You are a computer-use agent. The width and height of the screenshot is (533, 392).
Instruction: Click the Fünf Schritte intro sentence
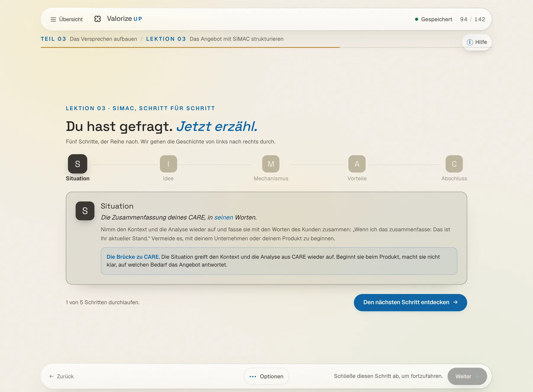(171, 142)
